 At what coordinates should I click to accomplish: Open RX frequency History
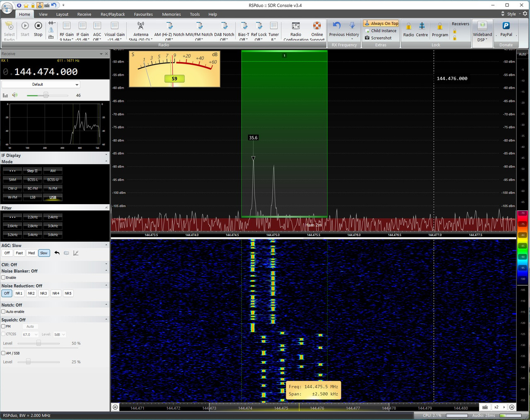352,29
